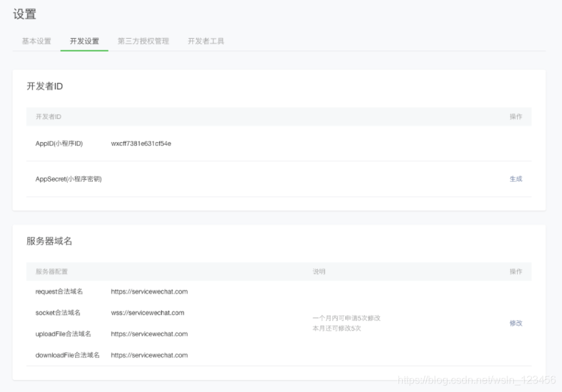Click the 开发者ID section heading
The width and height of the screenshot is (562, 392).
[x=45, y=86]
